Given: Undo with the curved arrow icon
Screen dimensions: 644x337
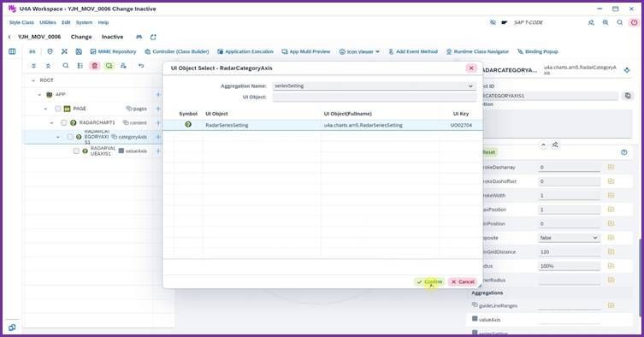Looking at the screenshot, I should coord(141,66).
